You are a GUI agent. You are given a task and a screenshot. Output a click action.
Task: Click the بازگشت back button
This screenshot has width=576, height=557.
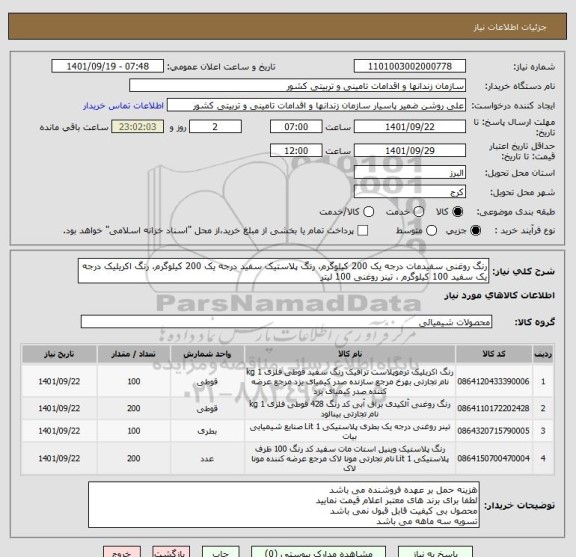point(171,552)
